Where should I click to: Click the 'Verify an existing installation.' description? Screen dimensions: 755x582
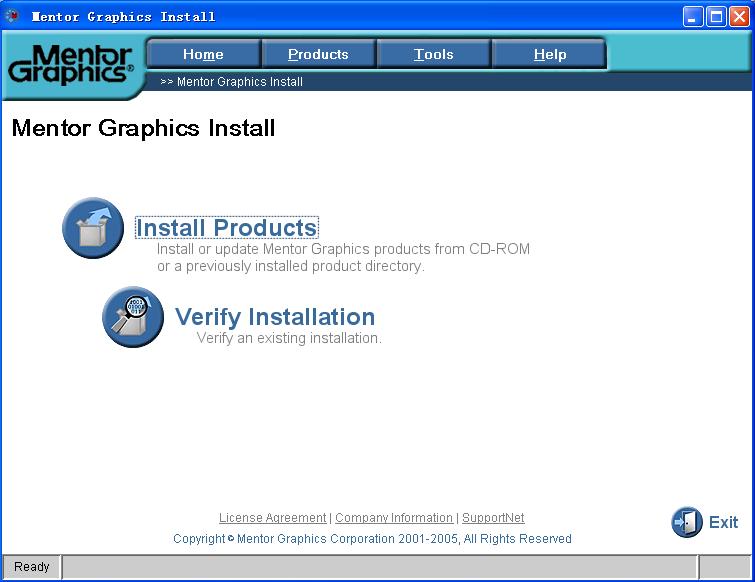[289, 338]
